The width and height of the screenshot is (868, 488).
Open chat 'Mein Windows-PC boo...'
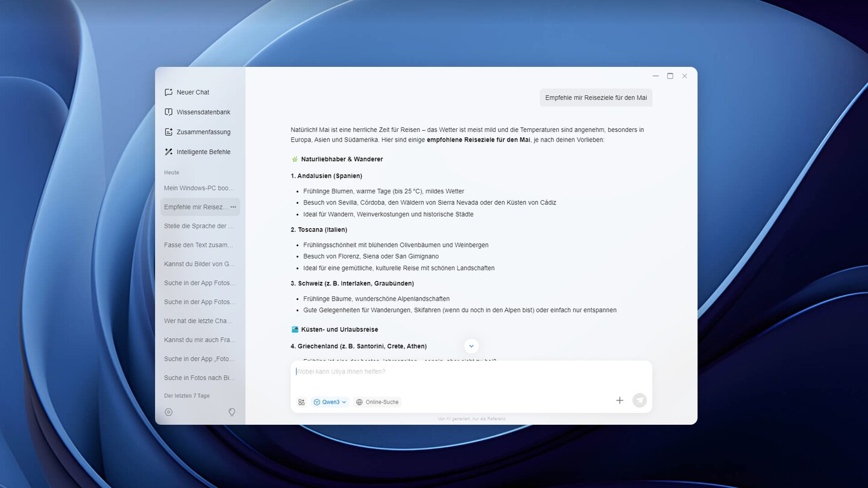(199, 188)
